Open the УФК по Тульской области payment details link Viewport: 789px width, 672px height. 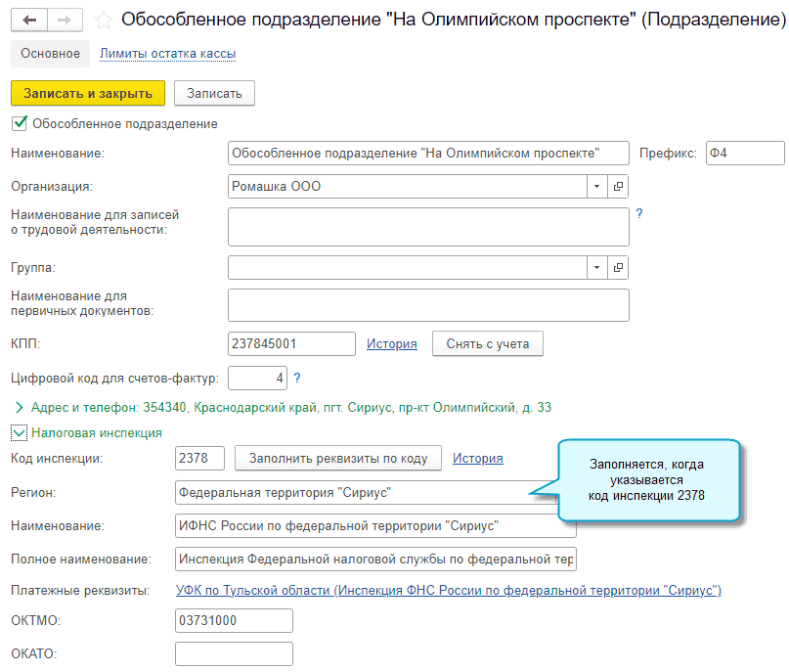[448, 591]
